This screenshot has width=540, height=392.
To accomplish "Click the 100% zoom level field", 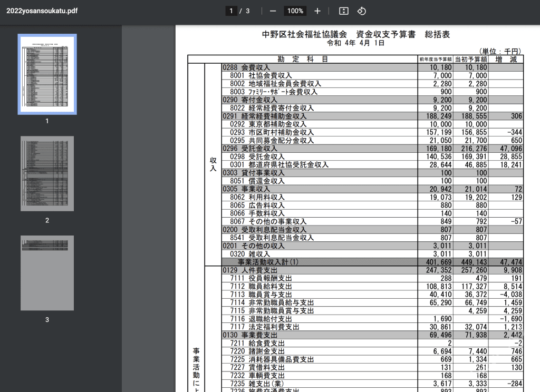I will 295,11.
